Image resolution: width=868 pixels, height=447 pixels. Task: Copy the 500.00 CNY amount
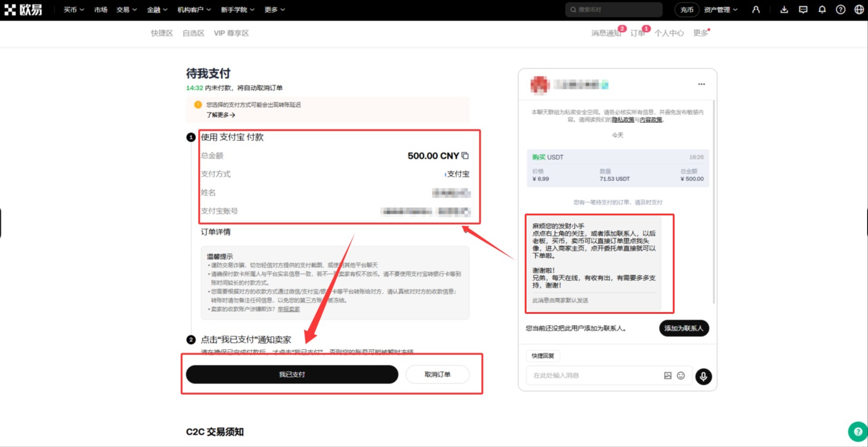[x=465, y=156]
